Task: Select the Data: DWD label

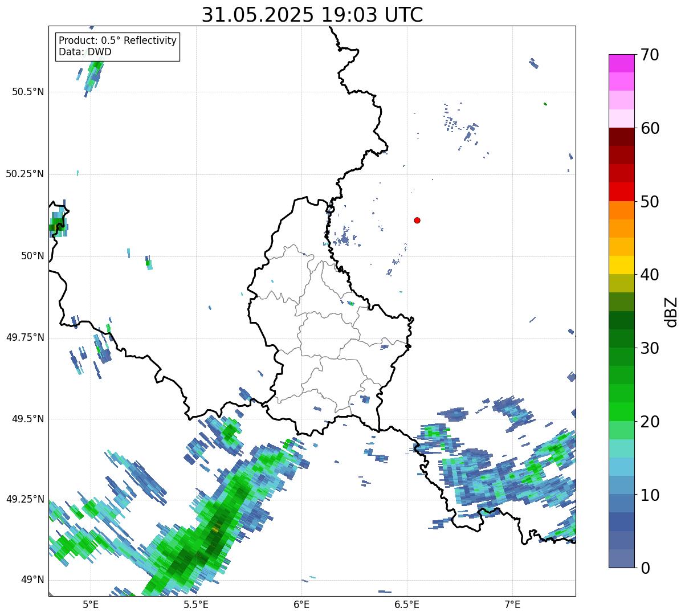Action: 85,52
